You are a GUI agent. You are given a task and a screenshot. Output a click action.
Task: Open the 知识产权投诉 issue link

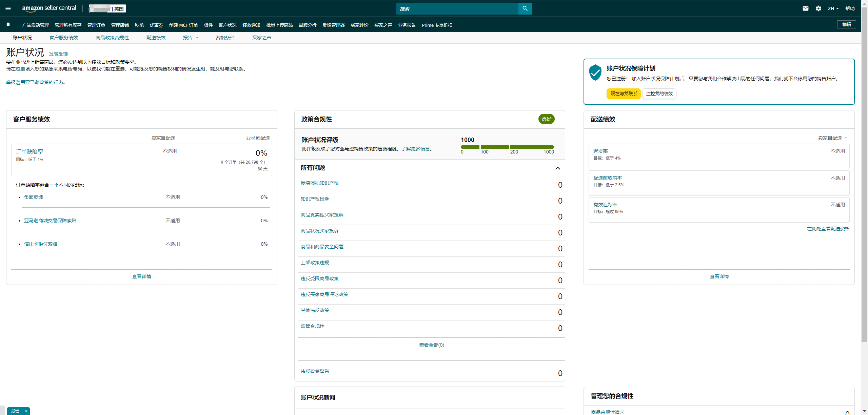coord(315,199)
